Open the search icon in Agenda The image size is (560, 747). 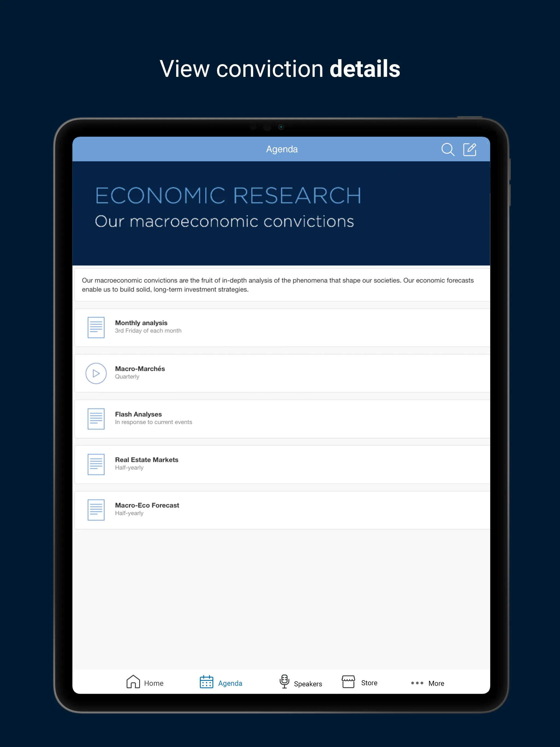pos(448,149)
